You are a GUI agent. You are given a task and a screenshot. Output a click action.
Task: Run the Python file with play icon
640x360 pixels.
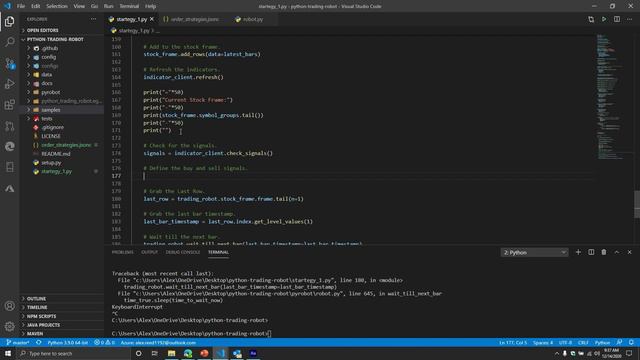coord(604,19)
